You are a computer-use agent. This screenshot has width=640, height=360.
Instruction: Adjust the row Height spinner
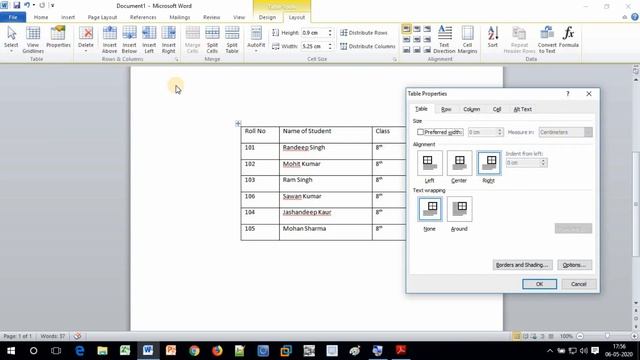coord(330,33)
